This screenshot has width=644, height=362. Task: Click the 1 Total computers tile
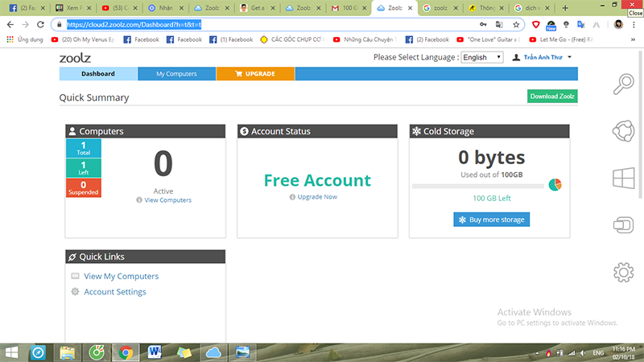(84, 148)
